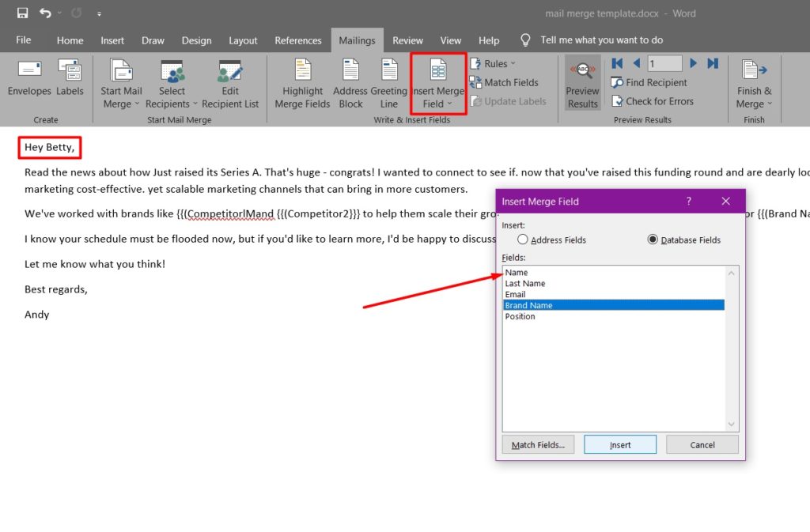
Task: Click the lightbulb Tell Me icon
Action: point(525,40)
